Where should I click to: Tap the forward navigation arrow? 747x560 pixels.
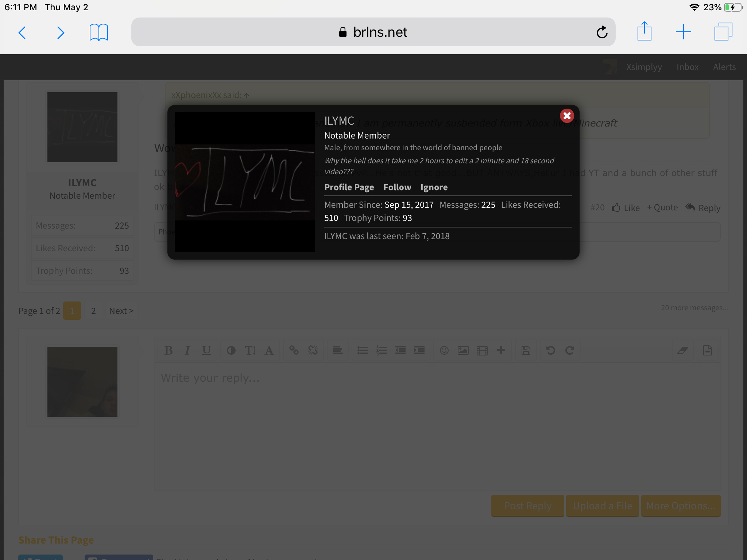61,32
